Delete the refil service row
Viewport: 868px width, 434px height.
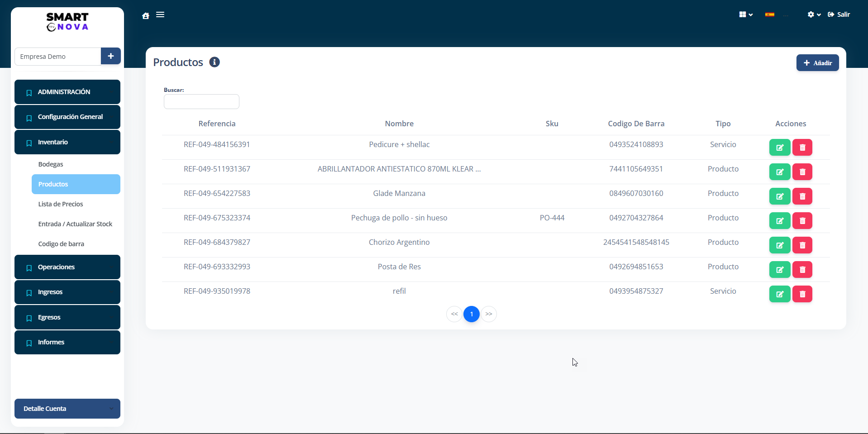pos(802,294)
